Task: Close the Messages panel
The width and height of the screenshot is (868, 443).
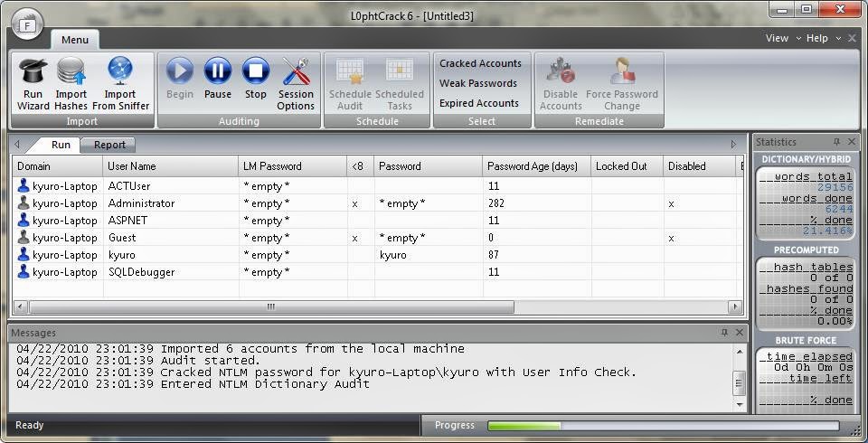Action: coord(739,333)
